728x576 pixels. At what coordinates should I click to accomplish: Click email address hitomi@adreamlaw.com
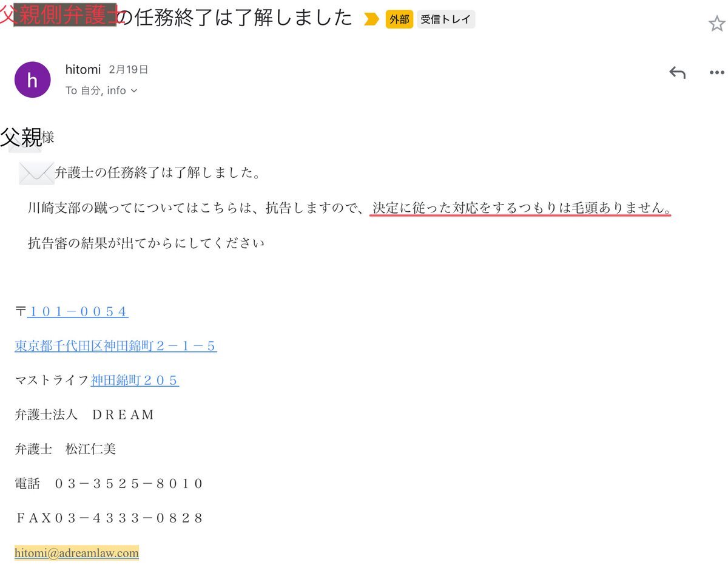click(x=76, y=553)
